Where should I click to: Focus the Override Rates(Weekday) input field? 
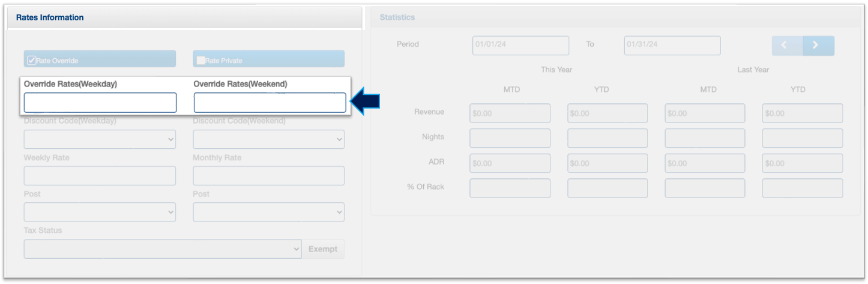point(100,103)
